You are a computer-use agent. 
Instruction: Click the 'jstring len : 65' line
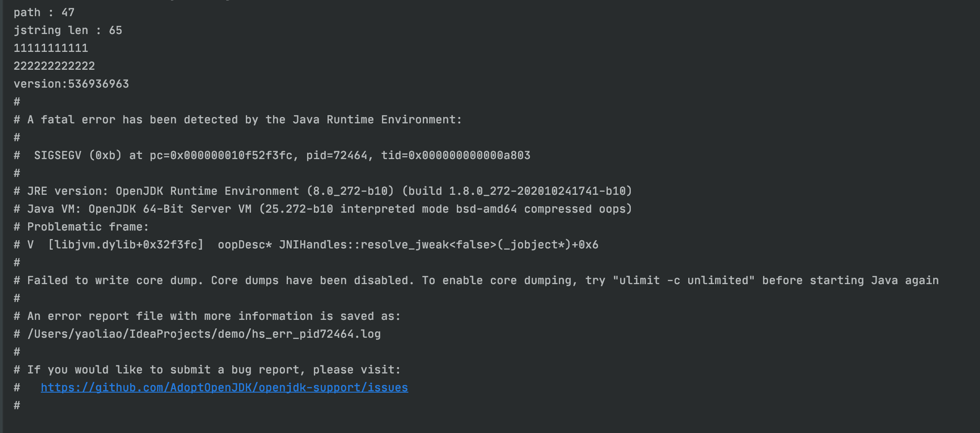coord(68,30)
